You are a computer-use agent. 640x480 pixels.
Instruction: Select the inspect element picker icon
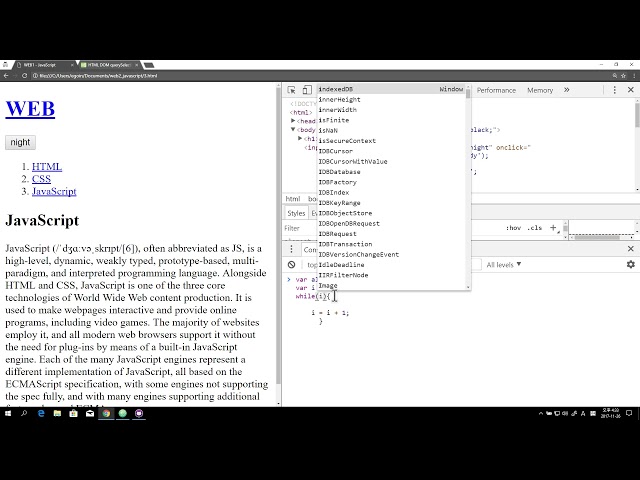coord(291,90)
